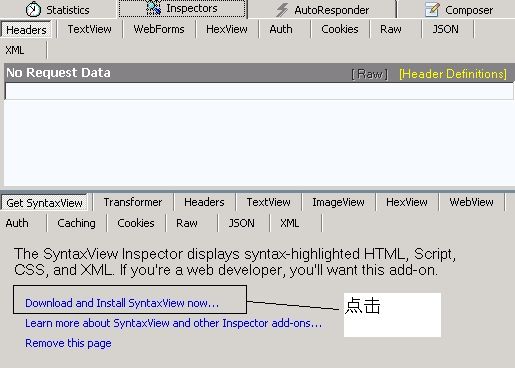Click Download and Install SyntaxView now
Viewport: 515px width, 368px height.
click(x=122, y=303)
